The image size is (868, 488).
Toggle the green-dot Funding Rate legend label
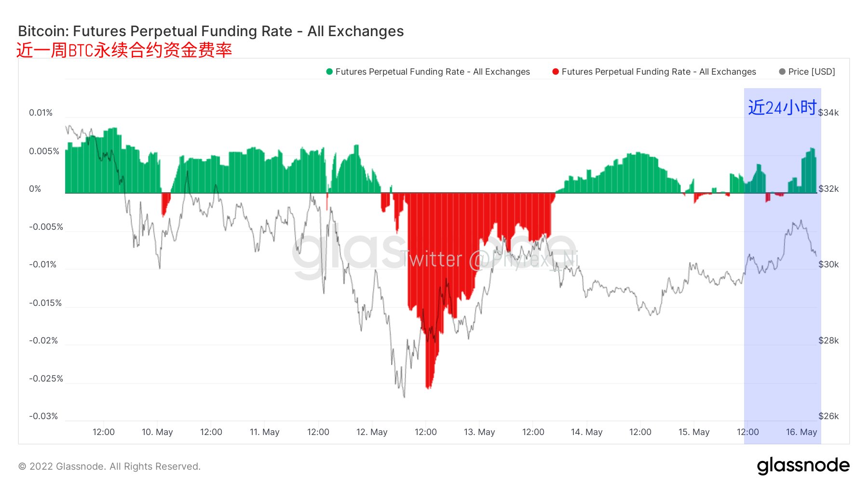tap(433, 72)
